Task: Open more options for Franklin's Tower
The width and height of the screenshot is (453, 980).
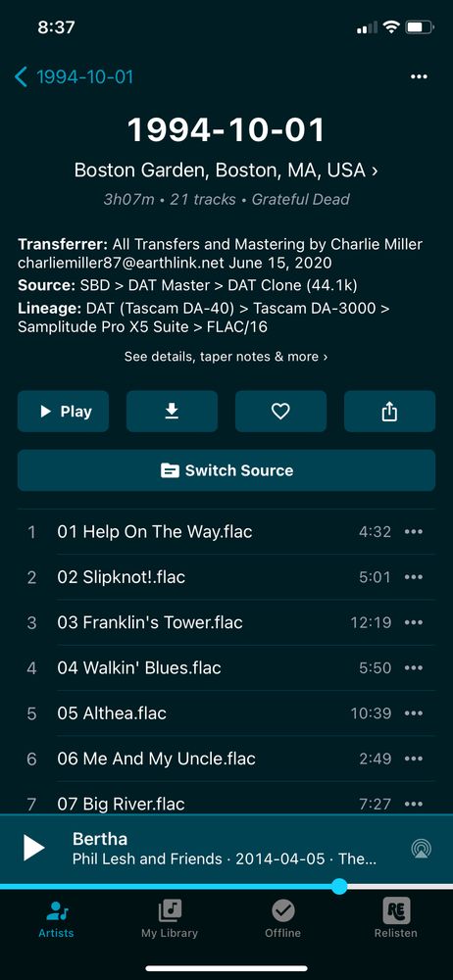Action: click(x=414, y=622)
